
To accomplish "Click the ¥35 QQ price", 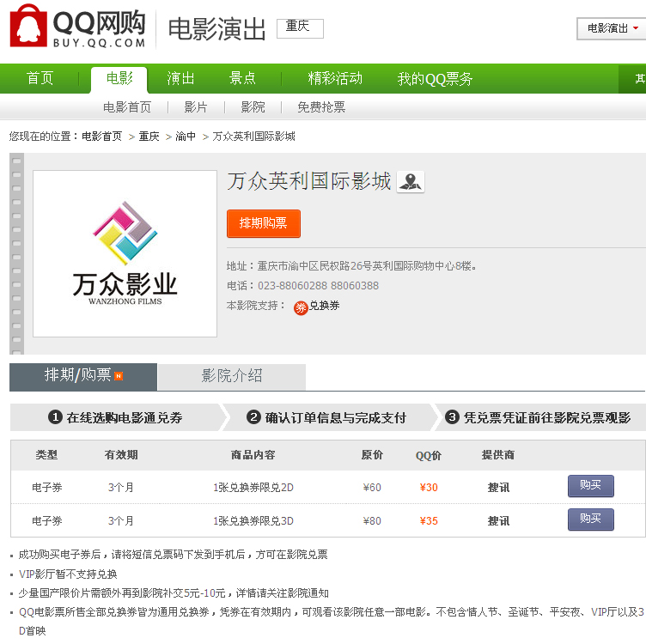I will pyautogui.click(x=429, y=521).
